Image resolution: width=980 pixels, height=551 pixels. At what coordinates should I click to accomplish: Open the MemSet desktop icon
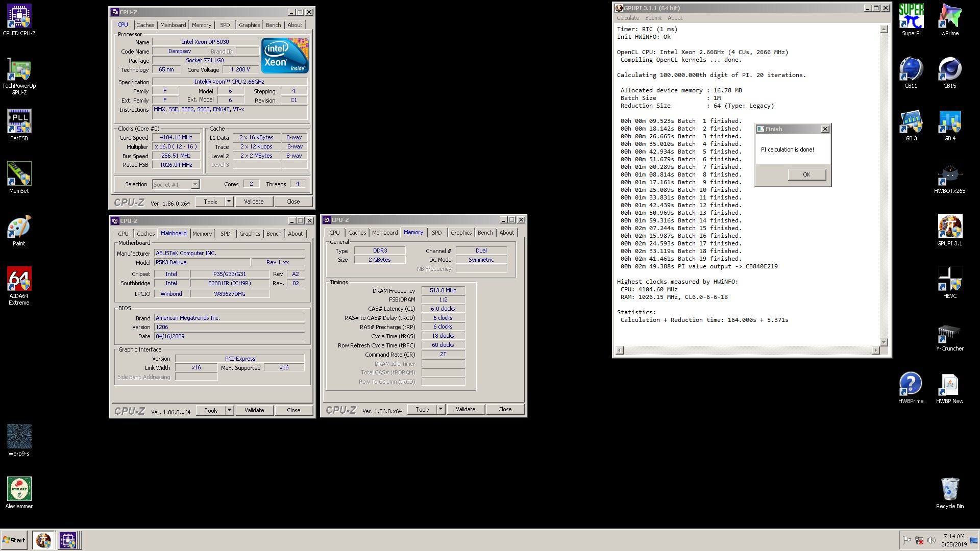point(19,178)
